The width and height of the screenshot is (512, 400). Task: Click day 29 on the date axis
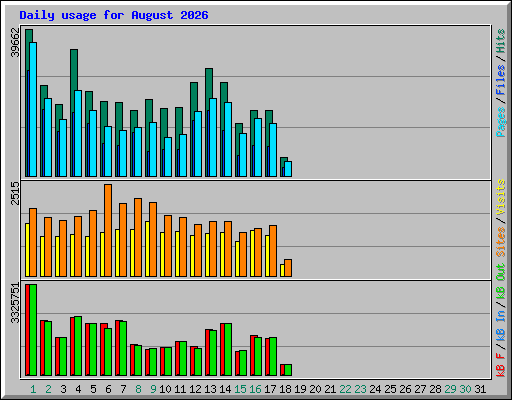(x=450, y=389)
